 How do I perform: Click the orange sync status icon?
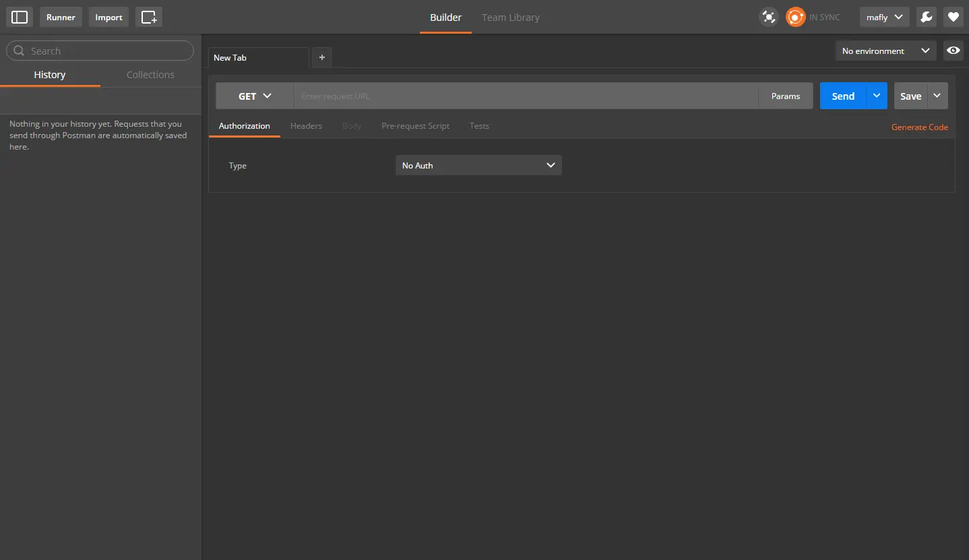(x=796, y=17)
